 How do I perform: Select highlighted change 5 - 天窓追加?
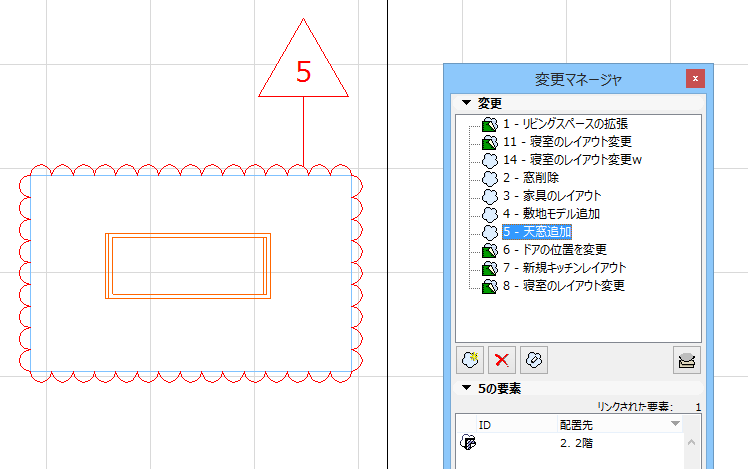pyautogui.click(x=537, y=232)
